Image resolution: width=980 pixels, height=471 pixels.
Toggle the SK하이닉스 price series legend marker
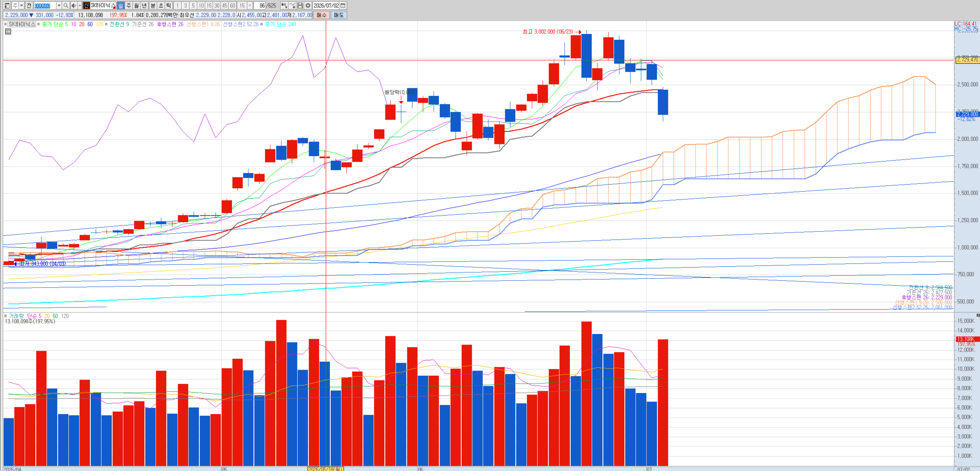tap(5, 24)
